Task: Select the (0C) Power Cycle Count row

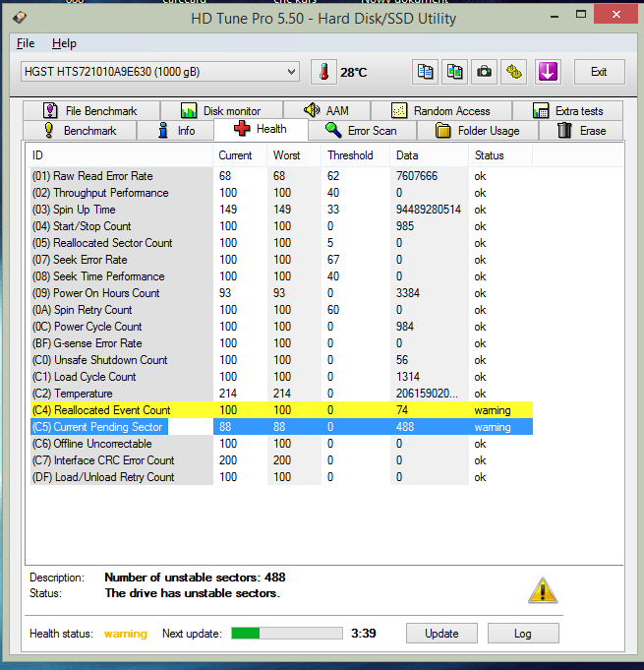Action: point(282,327)
